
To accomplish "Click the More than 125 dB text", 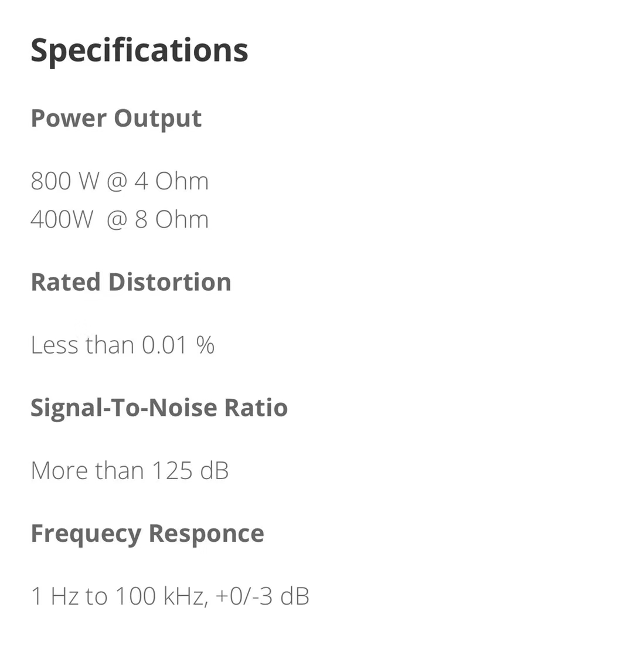I will pos(130,470).
